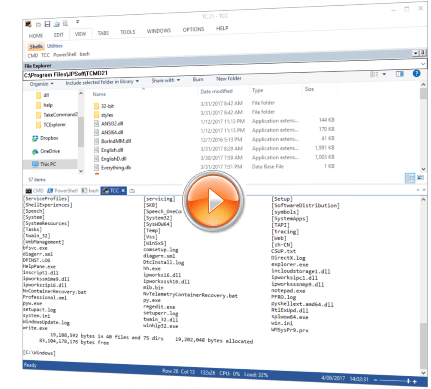Screen dimensions: 431x389
Task: Select the OneDrive icon in navigation tree
Action: 35,152
